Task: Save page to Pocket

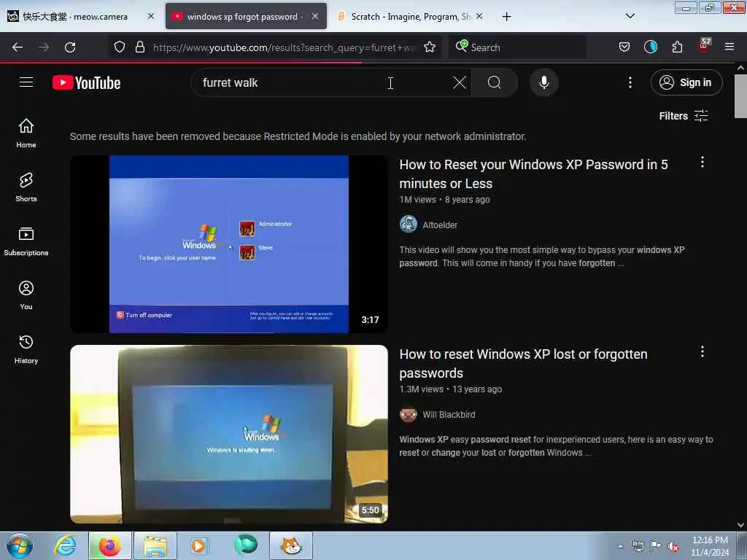Action: point(624,47)
